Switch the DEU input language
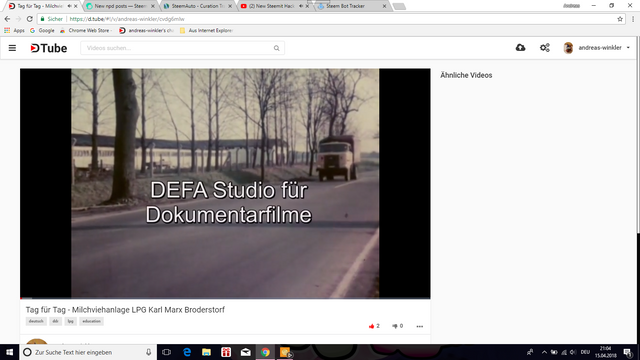640x360 pixels. 585,352
